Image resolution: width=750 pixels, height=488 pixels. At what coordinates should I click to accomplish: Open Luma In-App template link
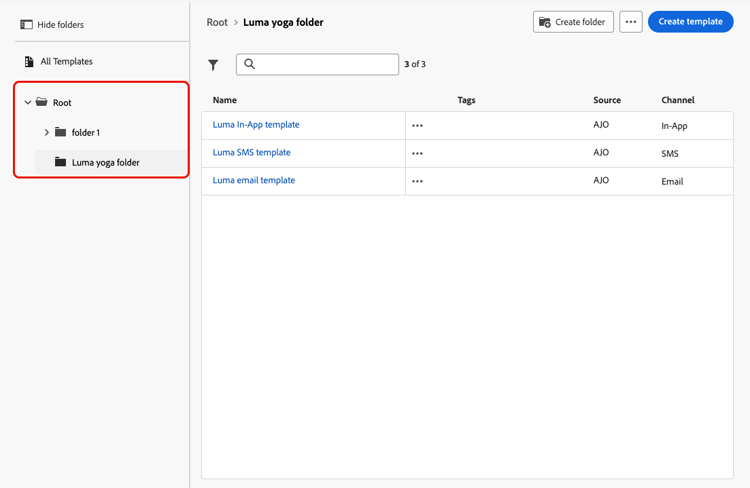[x=256, y=124]
